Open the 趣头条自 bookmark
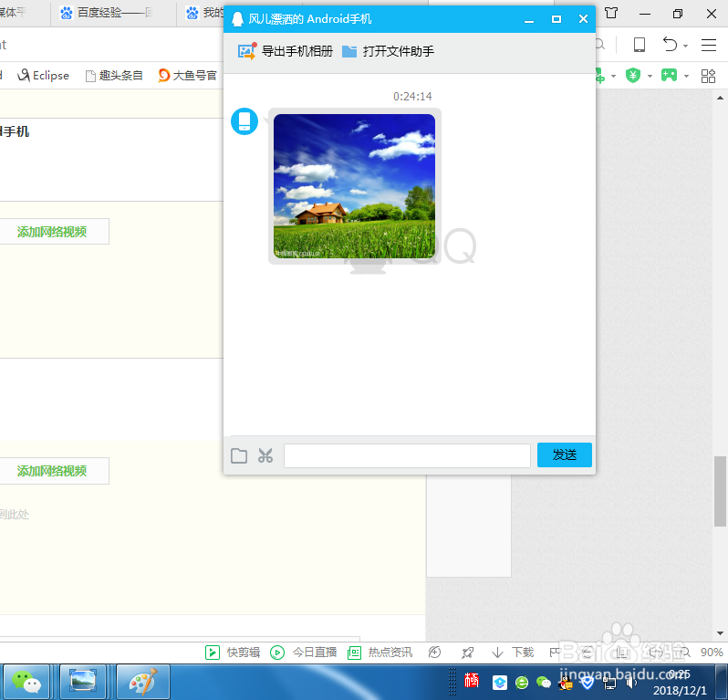Image resolution: width=728 pixels, height=700 pixels. click(x=114, y=75)
